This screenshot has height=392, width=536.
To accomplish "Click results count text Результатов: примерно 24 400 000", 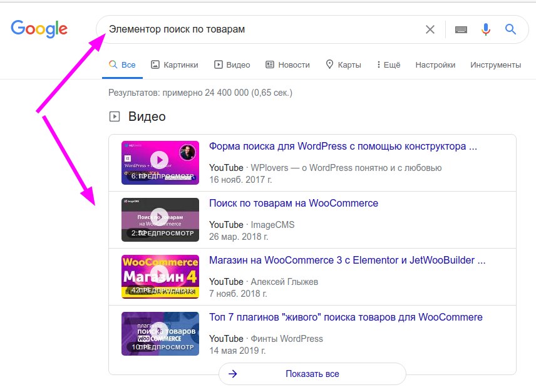I will click(x=200, y=93).
